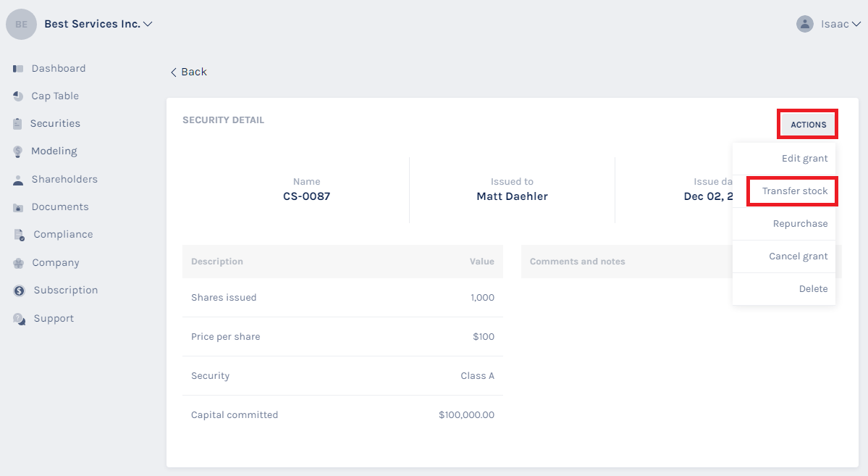Image resolution: width=868 pixels, height=476 pixels.
Task: Click the Modeling lightbulb icon
Action: pyautogui.click(x=18, y=151)
